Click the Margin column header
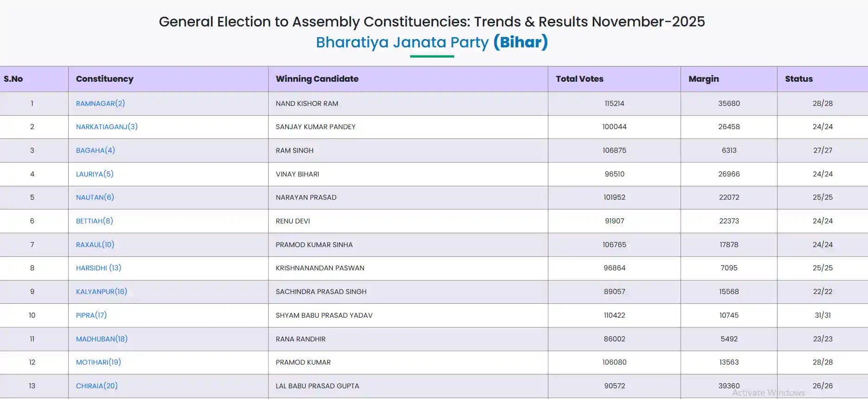 click(703, 79)
